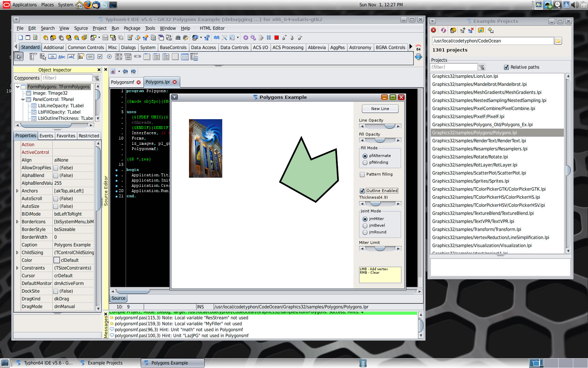Image resolution: width=588 pixels, height=368 pixels.
Task: Open the Places menu in top panel
Action: [48, 5]
